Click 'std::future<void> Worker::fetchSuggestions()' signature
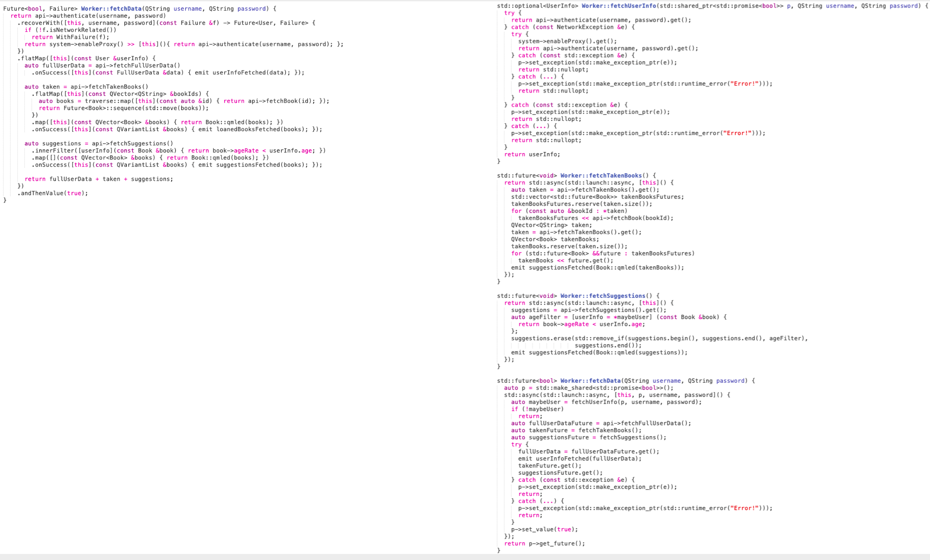930x560 pixels. (579, 296)
